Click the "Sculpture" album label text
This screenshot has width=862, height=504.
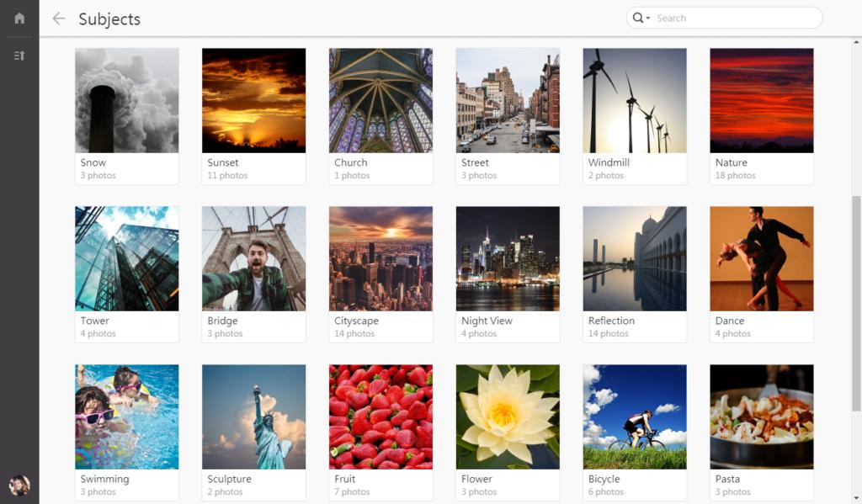click(229, 480)
